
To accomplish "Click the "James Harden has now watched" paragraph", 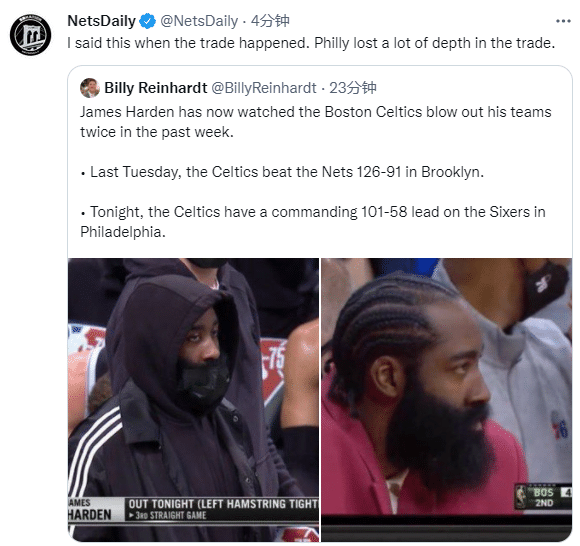I will (x=316, y=122).
